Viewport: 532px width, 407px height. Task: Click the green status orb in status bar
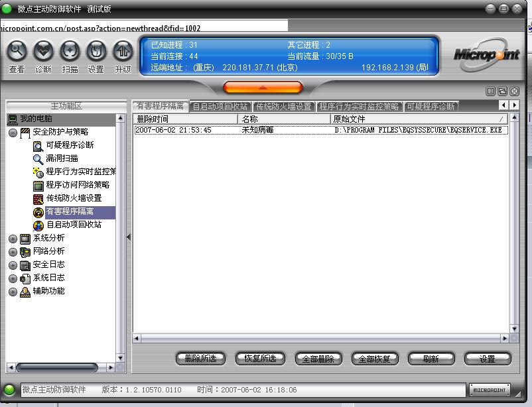point(9,390)
